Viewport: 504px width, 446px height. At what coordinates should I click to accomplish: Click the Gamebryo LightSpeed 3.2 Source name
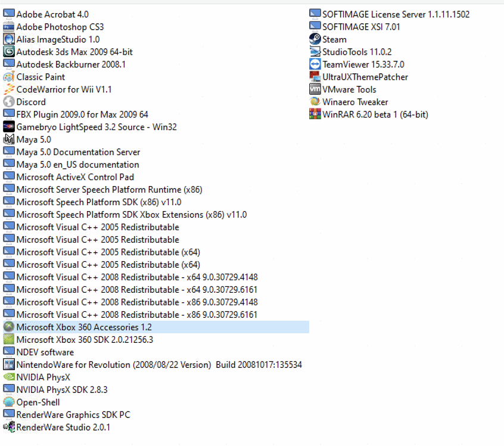[97, 127]
